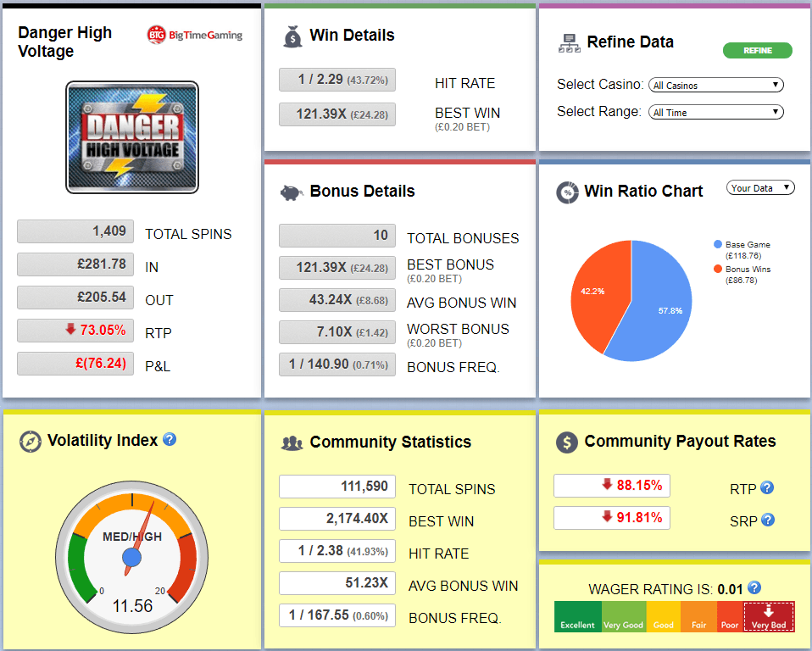Click the Fair rating segment

(x=698, y=616)
